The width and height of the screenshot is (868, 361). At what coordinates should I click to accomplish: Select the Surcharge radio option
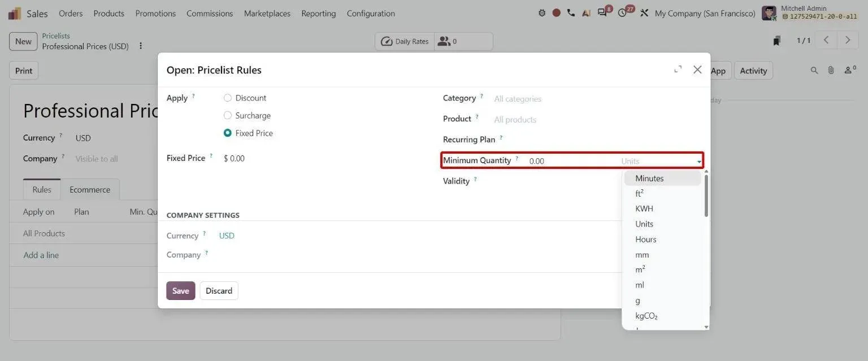228,115
